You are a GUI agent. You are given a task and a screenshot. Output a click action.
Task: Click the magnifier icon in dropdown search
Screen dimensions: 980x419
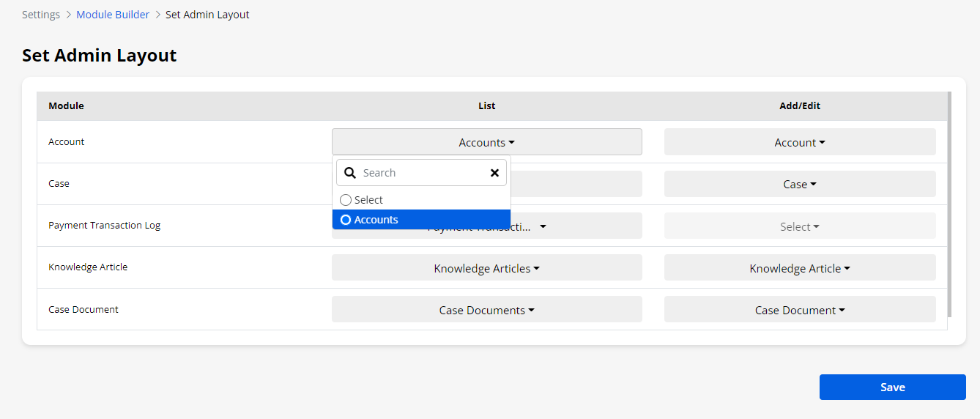[350, 173]
